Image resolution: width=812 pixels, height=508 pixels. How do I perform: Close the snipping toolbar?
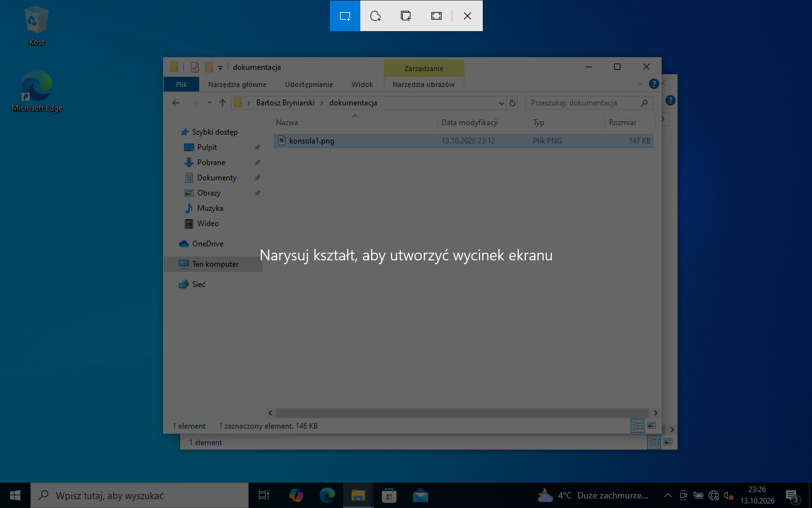tap(468, 16)
